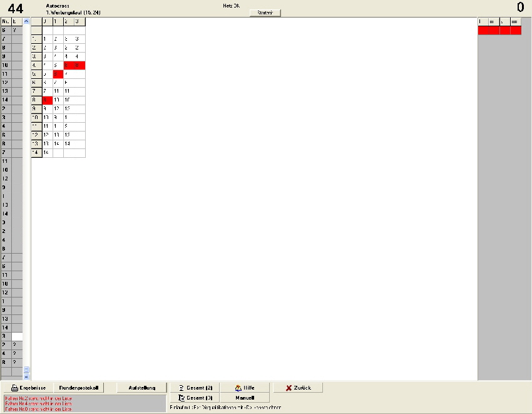Open the Rundenprotokoll report

point(79,388)
